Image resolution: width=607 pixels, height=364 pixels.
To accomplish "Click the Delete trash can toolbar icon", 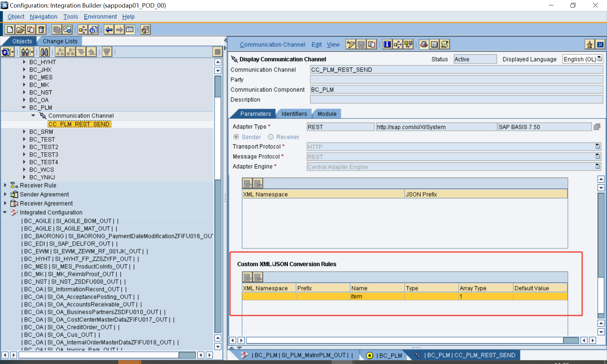I will (x=41, y=30).
